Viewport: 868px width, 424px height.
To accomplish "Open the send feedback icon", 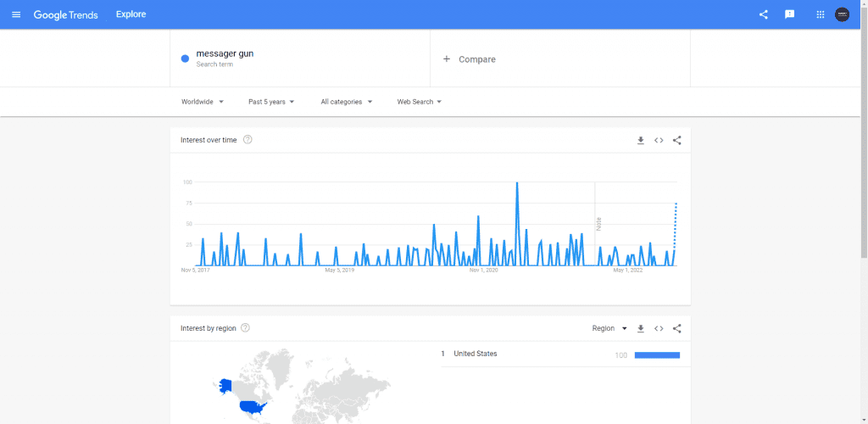I will click(789, 14).
